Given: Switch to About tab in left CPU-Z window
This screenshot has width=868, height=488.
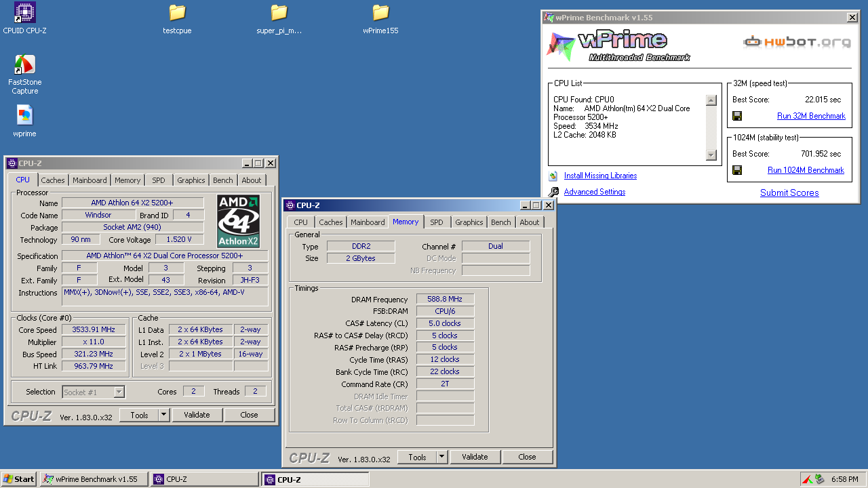Looking at the screenshot, I should (x=252, y=180).
